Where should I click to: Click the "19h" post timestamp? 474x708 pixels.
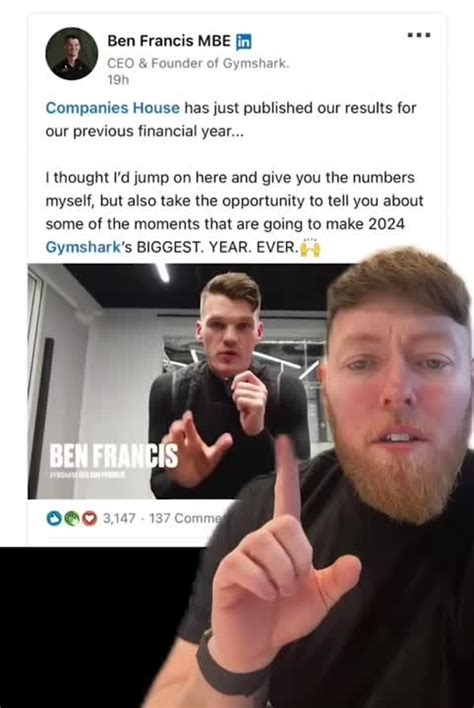[x=118, y=80]
